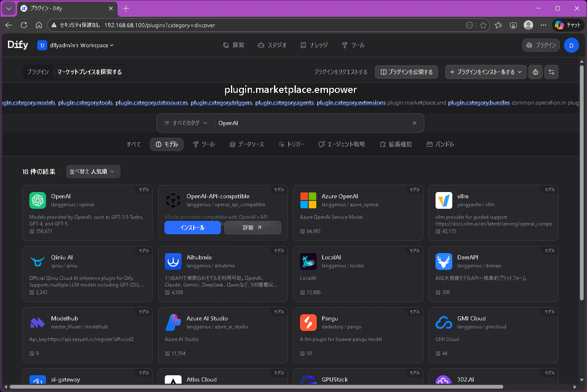Click the debug bug icon button
Viewport: 587px width, 392px height.
(536, 72)
